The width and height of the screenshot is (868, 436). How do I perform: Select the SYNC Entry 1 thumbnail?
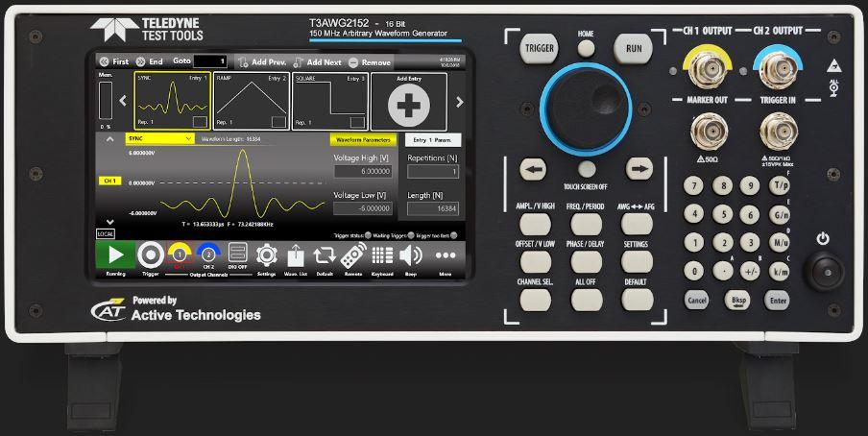click(172, 101)
